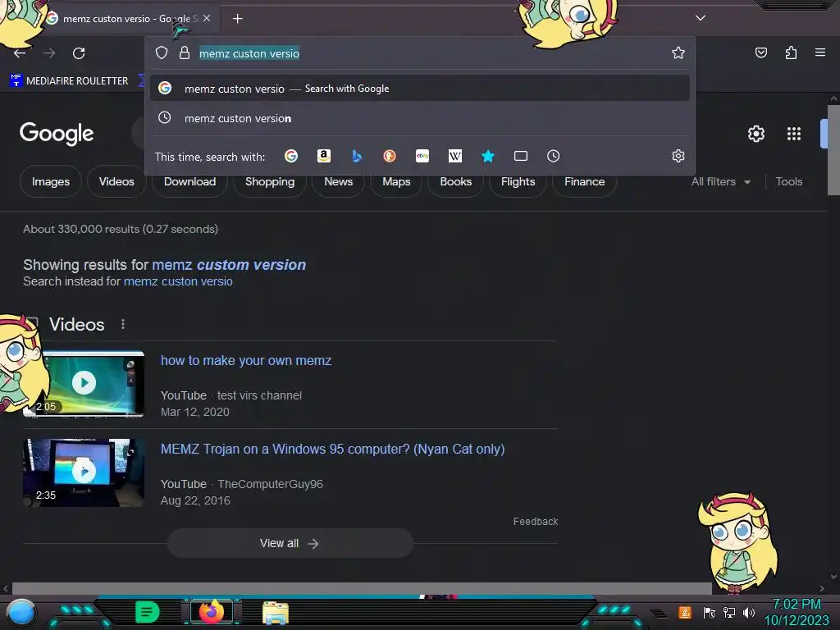The width and height of the screenshot is (840, 630).
Task: Switch to Maps results tab
Action: pos(396,181)
